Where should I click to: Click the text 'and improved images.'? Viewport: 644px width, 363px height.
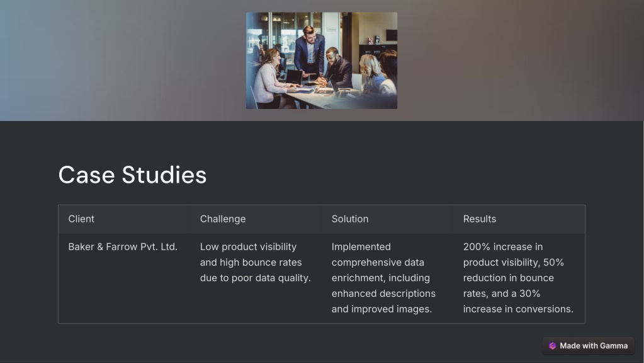(381, 309)
